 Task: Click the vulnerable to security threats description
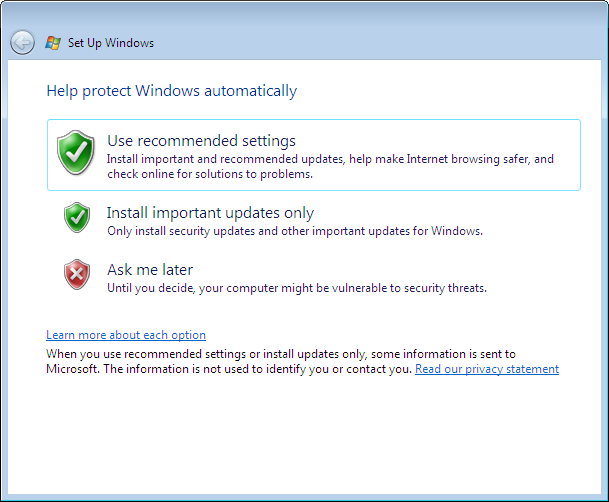click(297, 288)
